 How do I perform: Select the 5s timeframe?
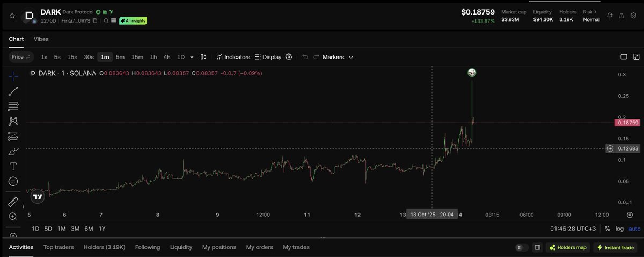(57, 57)
